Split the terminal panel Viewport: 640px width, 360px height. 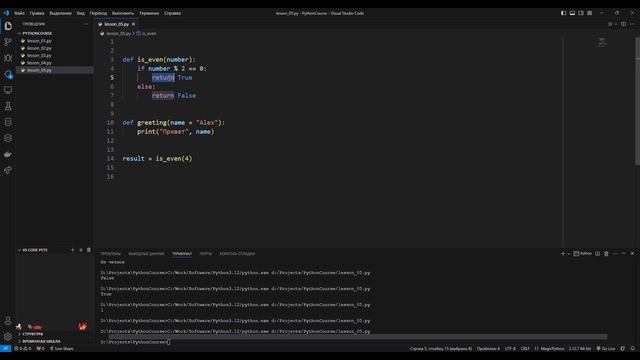tap(598, 253)
